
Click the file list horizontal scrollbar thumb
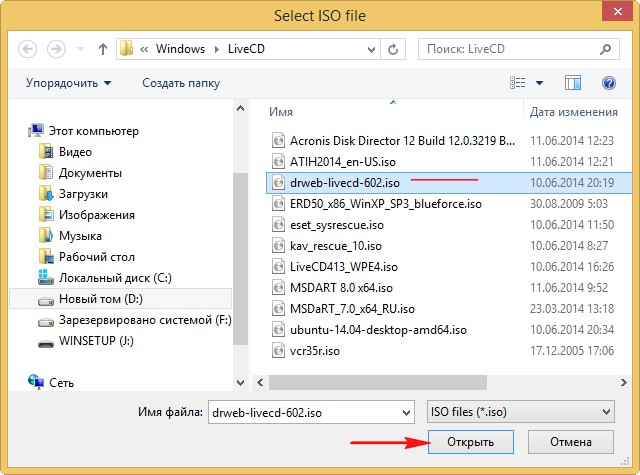(378, 383)
